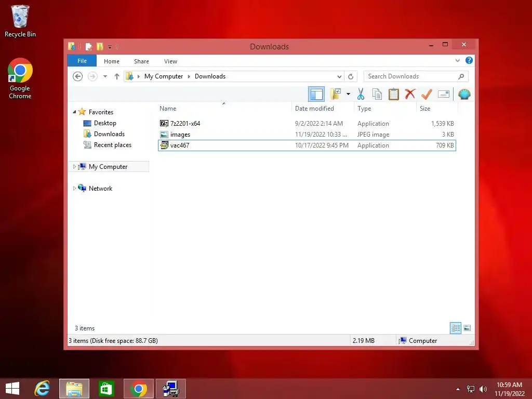This screenshot has width=532, height=399.
Task: Click the network computers taskbar icon
Action: [170, 389]
